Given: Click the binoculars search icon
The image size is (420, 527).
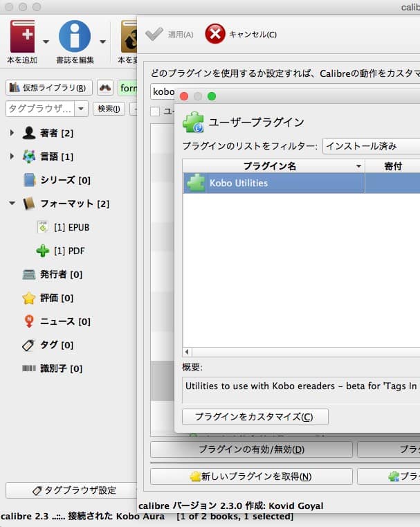Looking at the screenshot, I should pos(105,88).
